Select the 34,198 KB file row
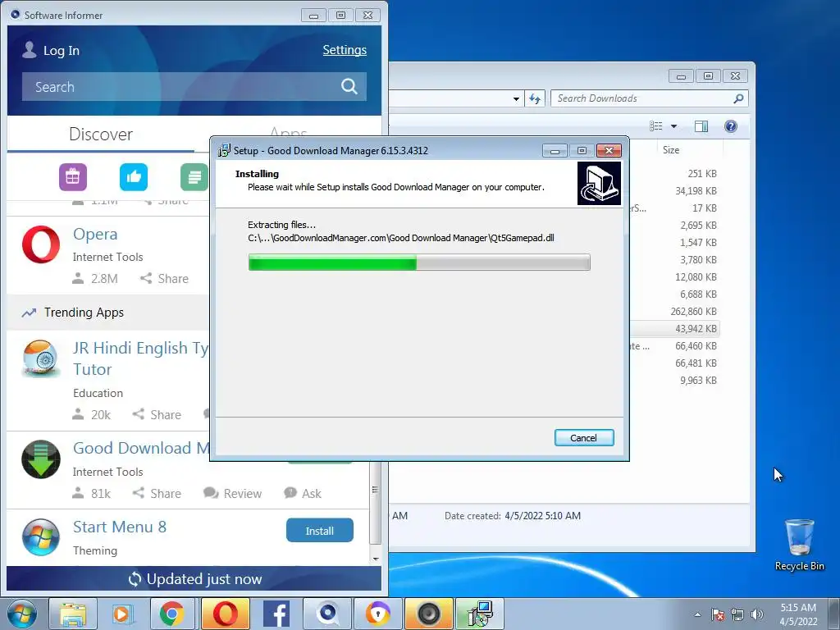The image size is (840, 630). click(x=674, y=190)
